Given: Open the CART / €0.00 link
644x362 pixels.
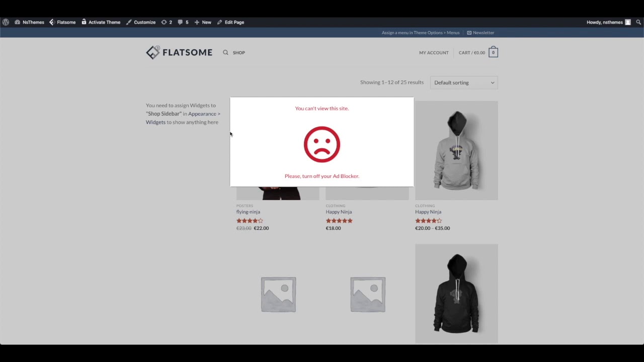Looking at the screenshot, I should (x=472, y=52).
